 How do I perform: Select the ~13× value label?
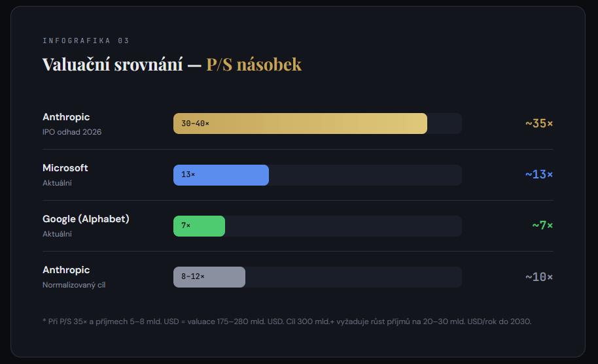tap(538, 174)
